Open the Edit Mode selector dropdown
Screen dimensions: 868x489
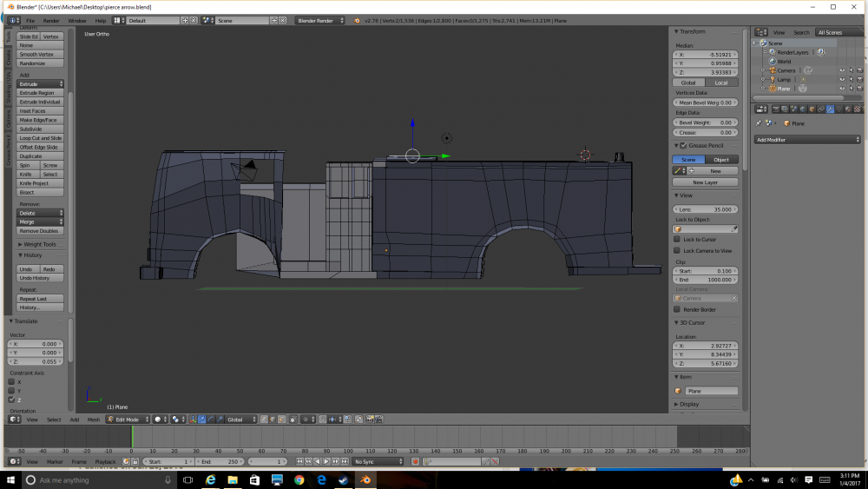(128, 420)
